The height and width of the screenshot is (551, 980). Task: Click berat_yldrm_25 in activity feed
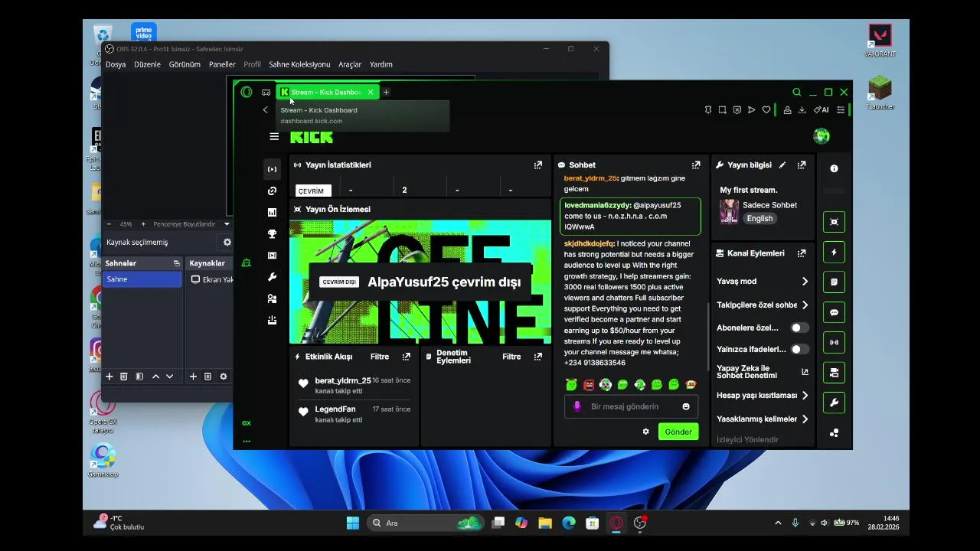pyautogui.click(x=342, y=380)
